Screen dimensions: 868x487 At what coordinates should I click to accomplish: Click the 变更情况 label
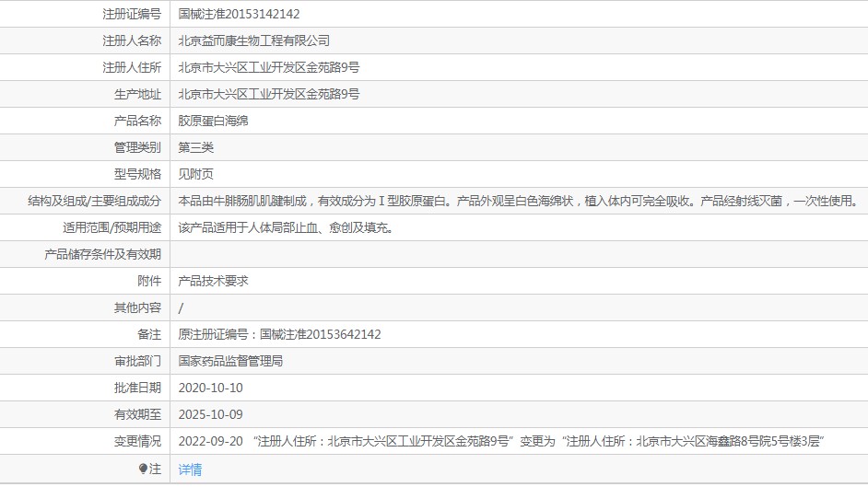138,441
